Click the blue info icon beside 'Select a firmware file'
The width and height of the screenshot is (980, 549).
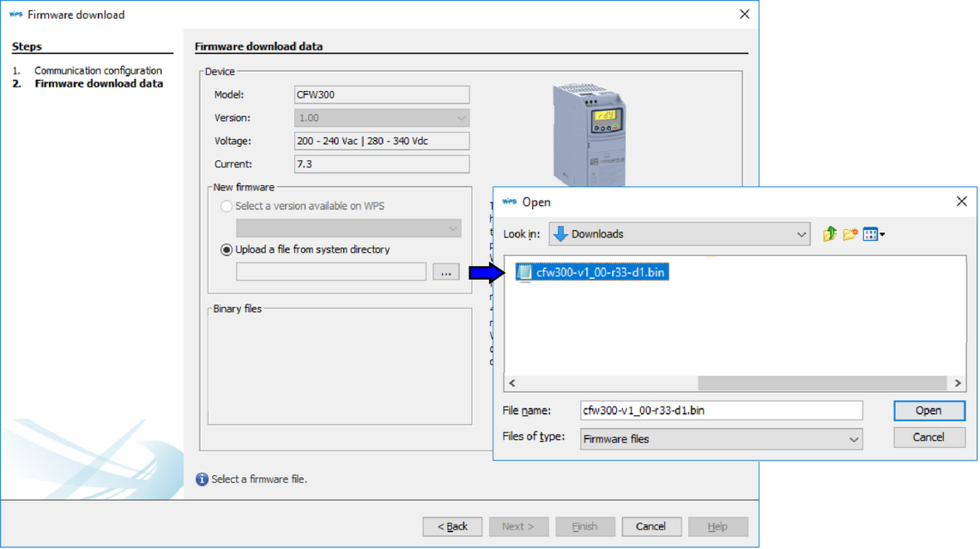pos(202,480)
